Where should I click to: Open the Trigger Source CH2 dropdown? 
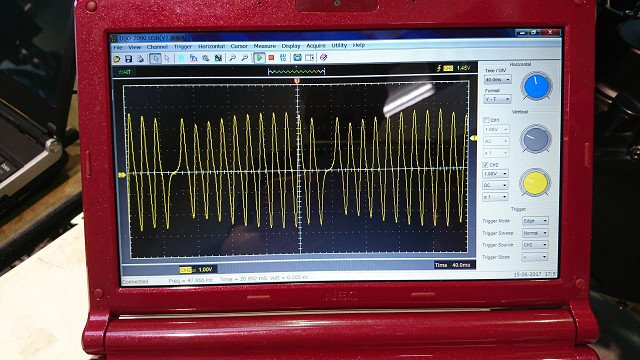[535, 245]
